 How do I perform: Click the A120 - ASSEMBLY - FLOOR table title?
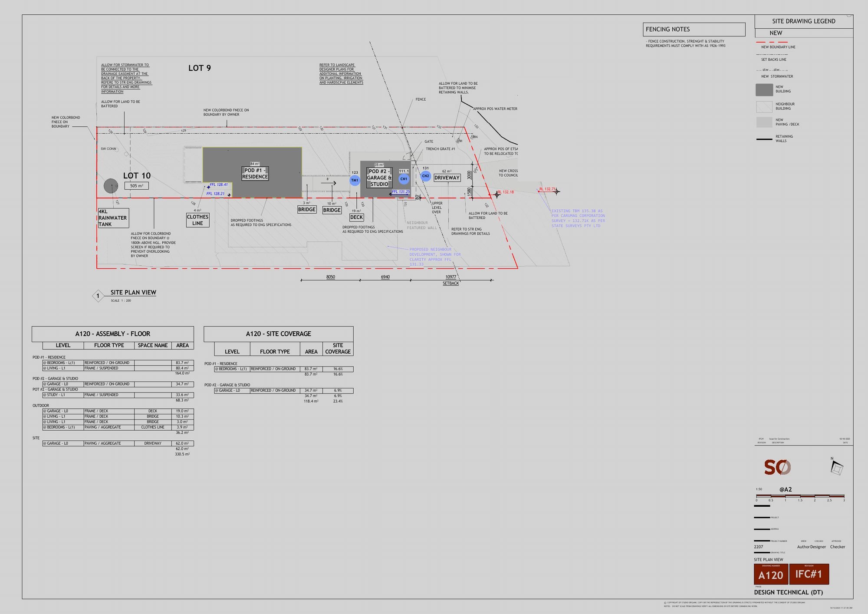(112, 334)
